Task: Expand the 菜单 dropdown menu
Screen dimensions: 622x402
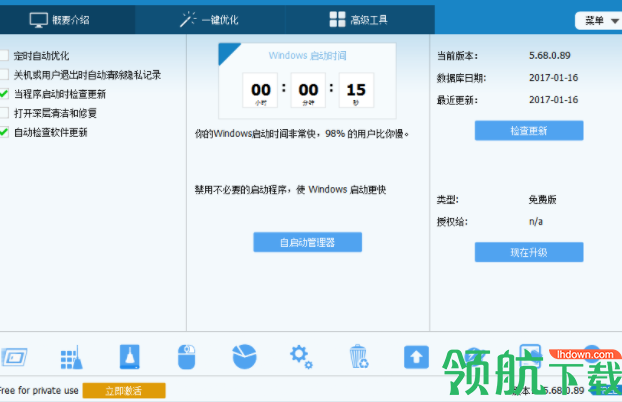Action: pyautogui.click(x=600, y=21)
